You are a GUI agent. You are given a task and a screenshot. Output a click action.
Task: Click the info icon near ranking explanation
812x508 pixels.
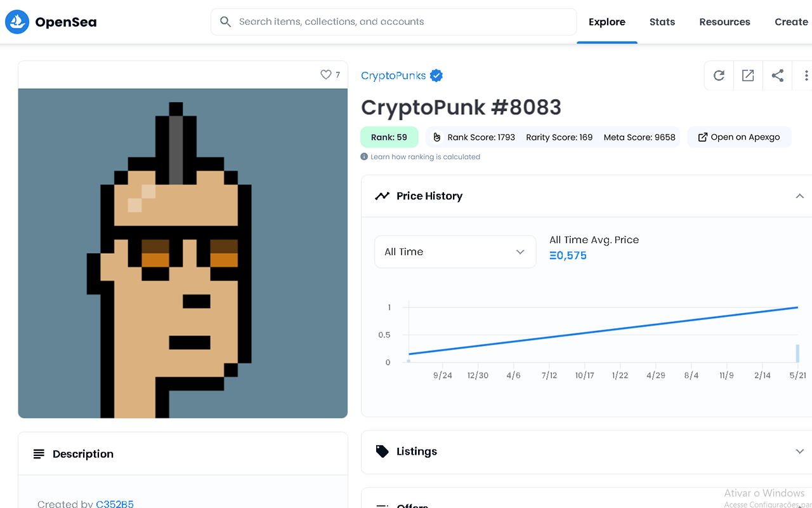pos(364,156)
